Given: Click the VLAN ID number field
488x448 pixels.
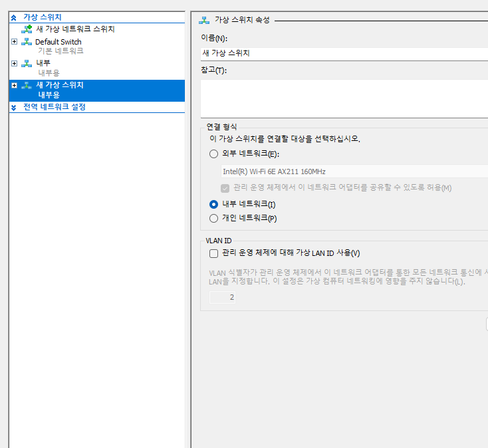Looking at the screenshot, I should 222,298.
